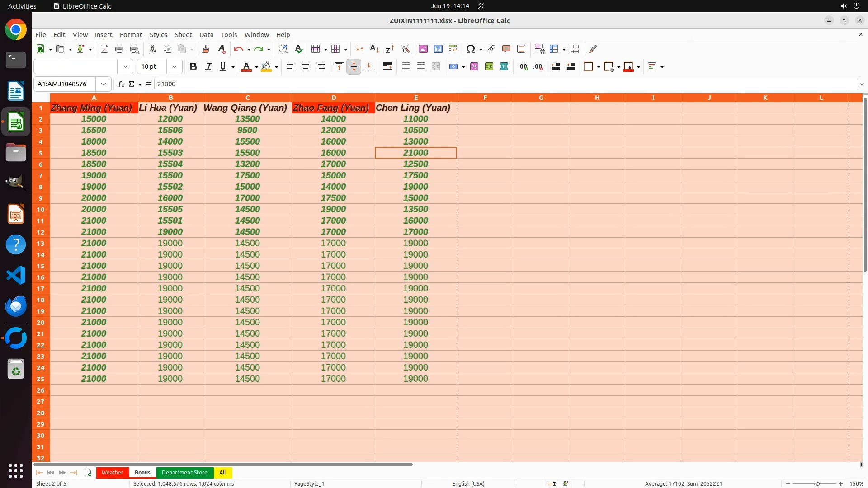
Task: Click the Merge and Center Cells icon
Action: [x=406, y=67]
